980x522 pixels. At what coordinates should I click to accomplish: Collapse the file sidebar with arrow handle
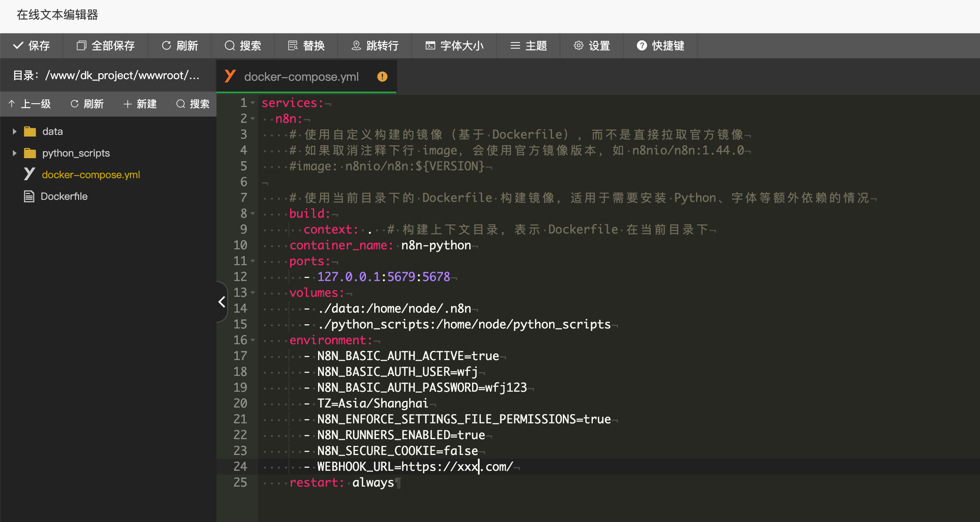[x=222, y=302]
